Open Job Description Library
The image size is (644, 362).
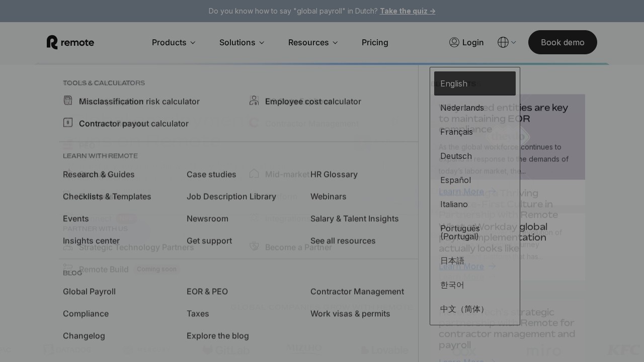[x=231, y=196]
